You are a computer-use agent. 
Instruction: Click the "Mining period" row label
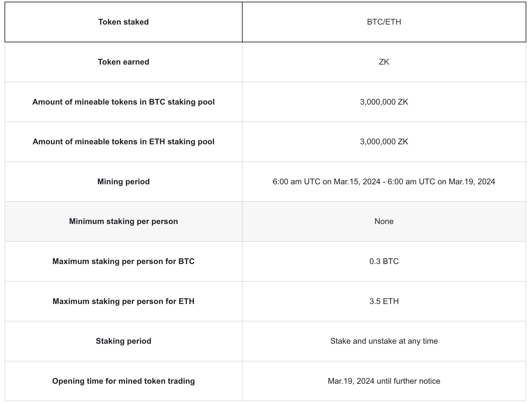coord(124,182)
